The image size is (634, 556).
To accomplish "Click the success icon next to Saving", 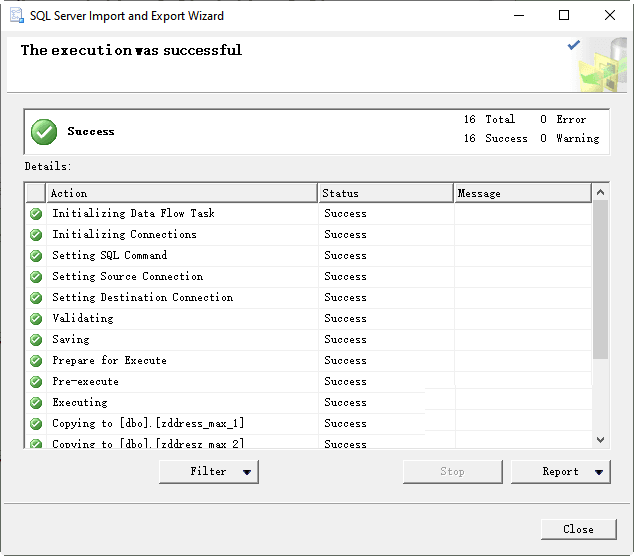I will point(36,340).
